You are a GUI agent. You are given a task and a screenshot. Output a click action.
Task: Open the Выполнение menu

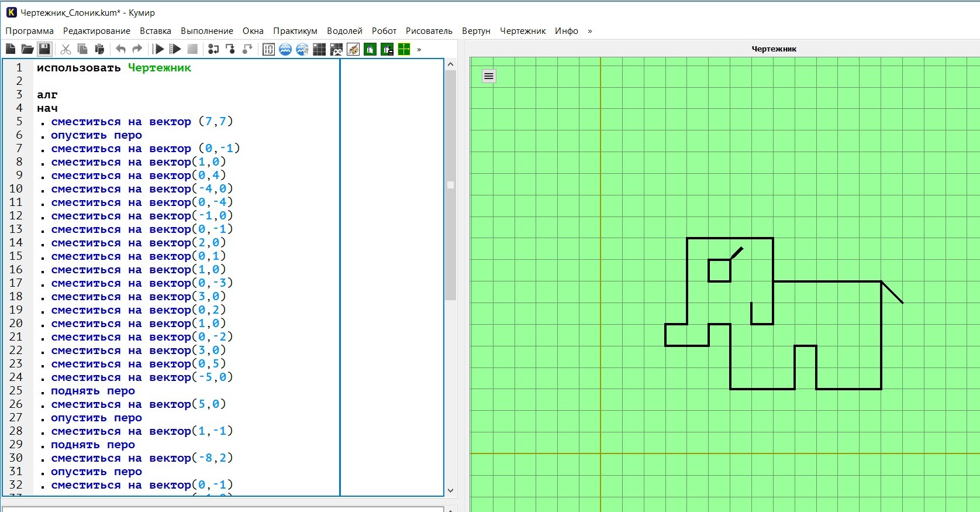(x=206, y=31)
